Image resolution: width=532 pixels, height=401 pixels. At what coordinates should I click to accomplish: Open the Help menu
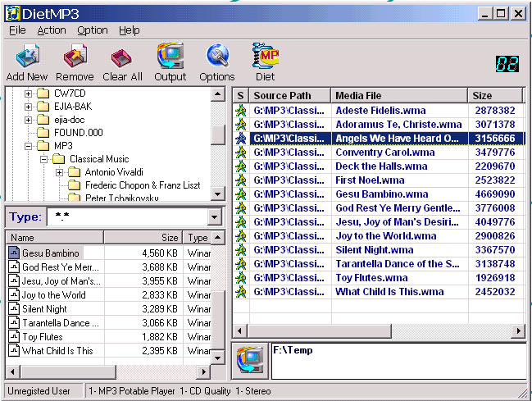[130, 30]
